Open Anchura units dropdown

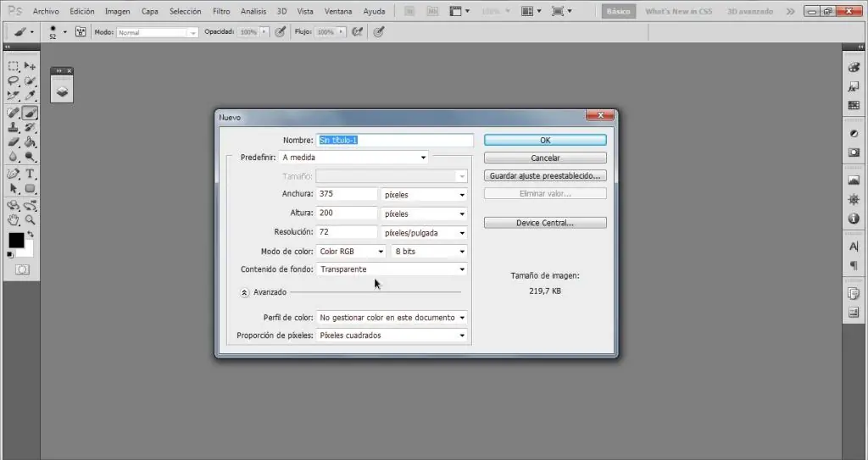click(x=424, y=195)
